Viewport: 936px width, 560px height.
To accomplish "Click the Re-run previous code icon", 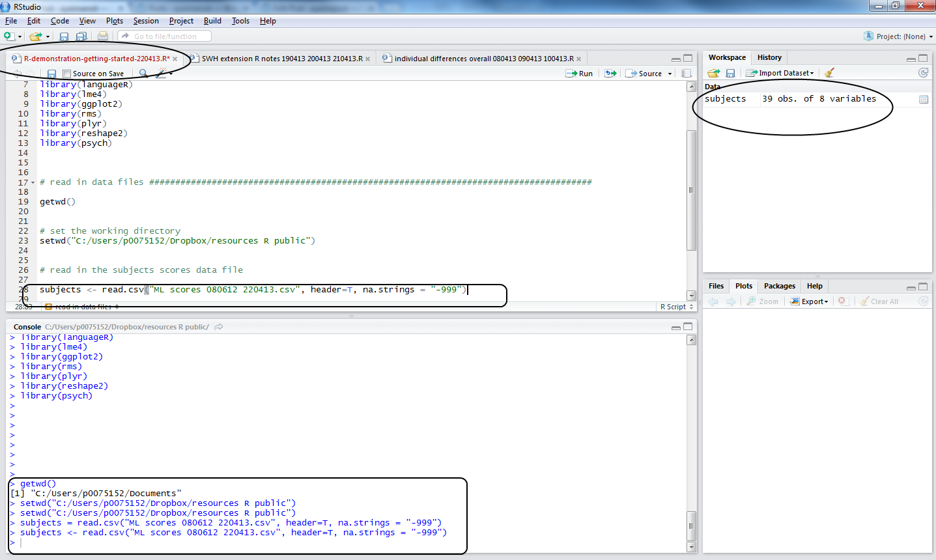I will [x=610, y=74].
